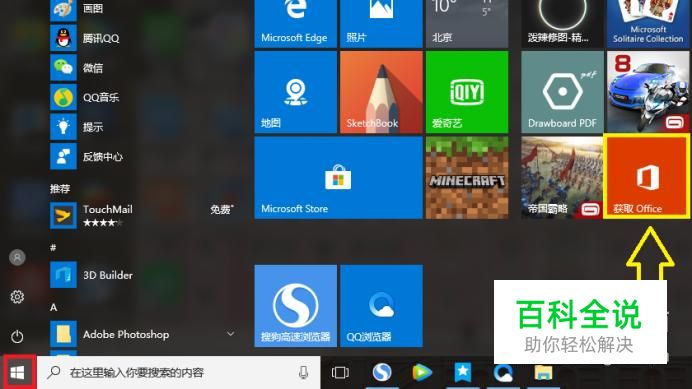
Task: Open the blue star app on taskbar
Action: coord(463,373)
